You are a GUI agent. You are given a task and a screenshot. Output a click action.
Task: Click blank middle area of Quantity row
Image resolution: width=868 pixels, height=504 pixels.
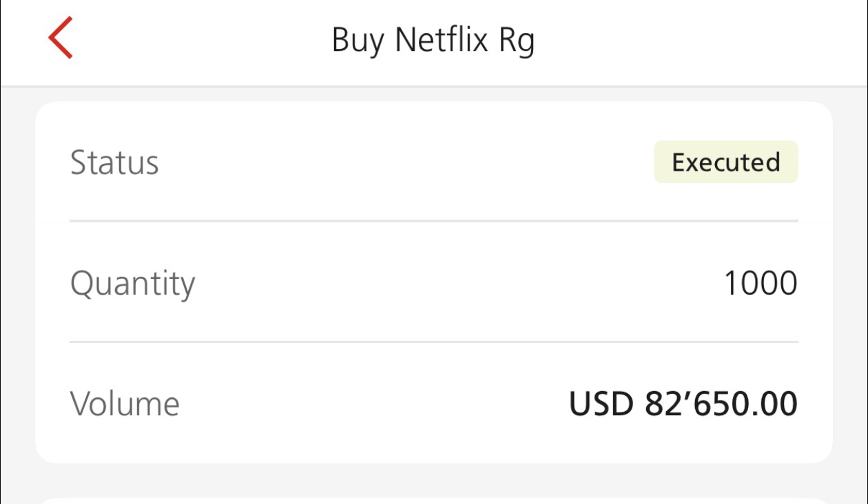pyautogui.click(x=455, y=283)
